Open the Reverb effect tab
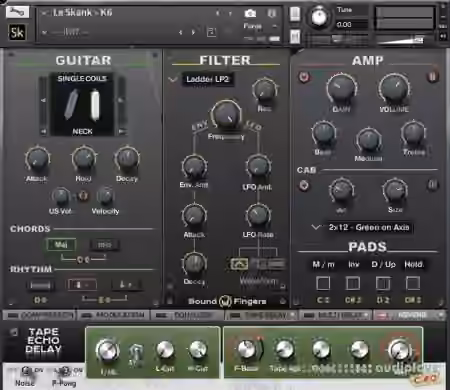The image size is (450, 390). (409, 315)
